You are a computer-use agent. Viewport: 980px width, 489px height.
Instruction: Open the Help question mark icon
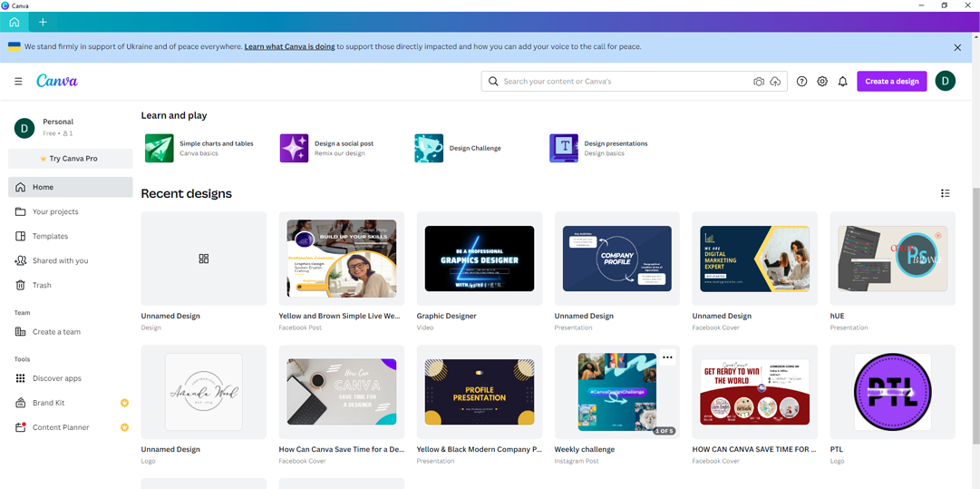click(x=802, y=82)
